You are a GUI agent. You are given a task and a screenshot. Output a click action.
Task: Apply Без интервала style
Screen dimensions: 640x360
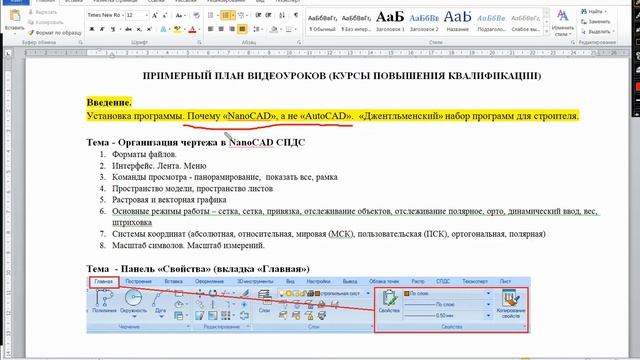[x=356, y=22]
